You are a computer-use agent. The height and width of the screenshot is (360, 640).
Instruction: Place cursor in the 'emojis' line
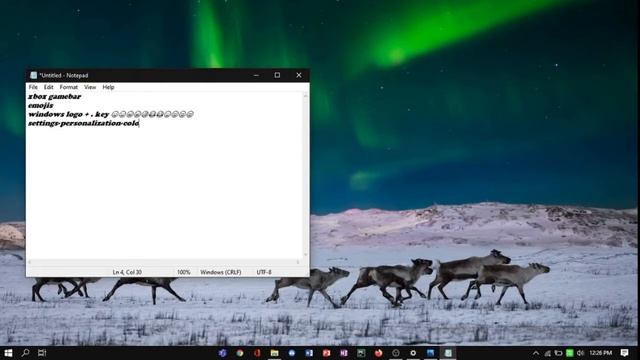point(41,105)
